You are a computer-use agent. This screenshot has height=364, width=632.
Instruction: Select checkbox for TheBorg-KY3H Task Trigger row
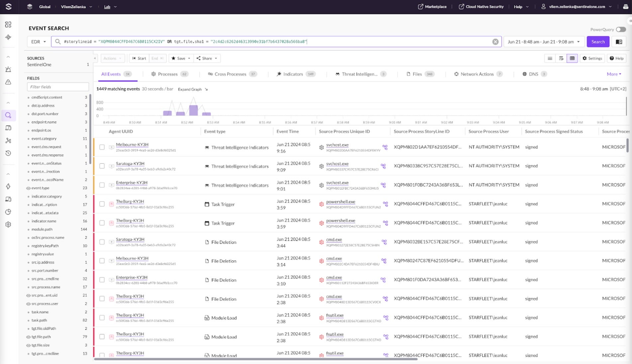[102, 204]
